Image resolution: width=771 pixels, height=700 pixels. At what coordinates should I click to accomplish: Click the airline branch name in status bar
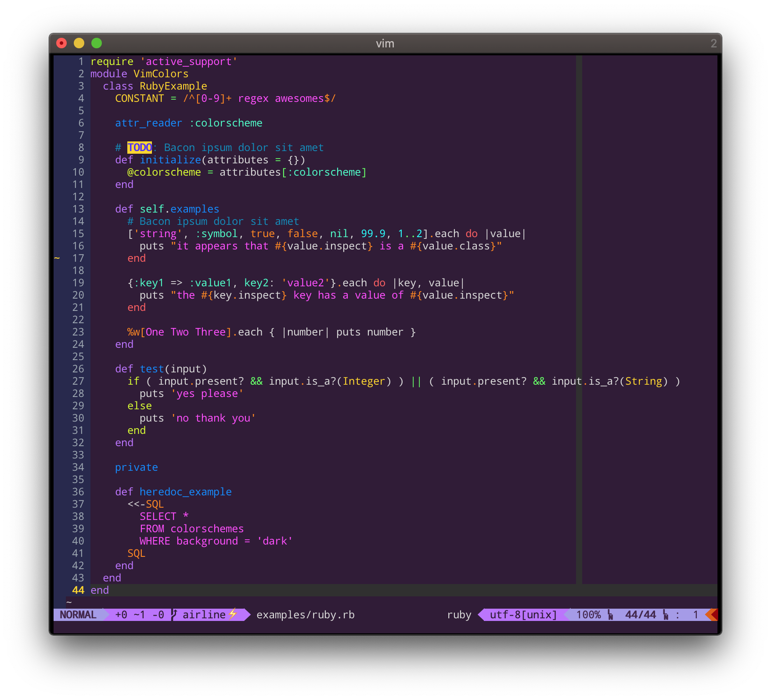pos(204,615)
